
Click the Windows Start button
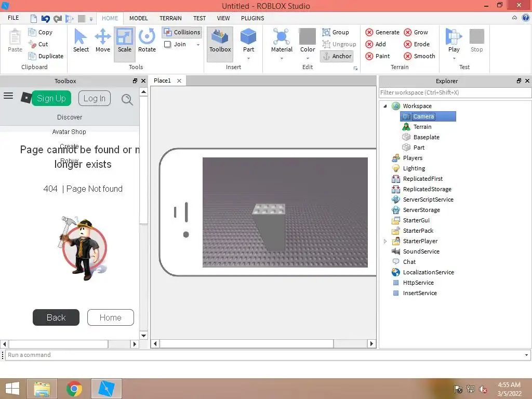(x=12, y=389)
